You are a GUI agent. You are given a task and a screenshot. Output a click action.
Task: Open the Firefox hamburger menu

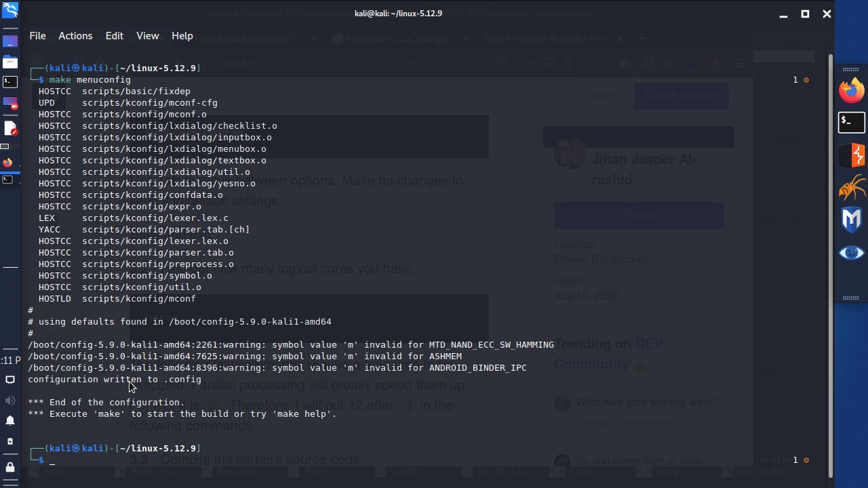(x=740, y=63)
